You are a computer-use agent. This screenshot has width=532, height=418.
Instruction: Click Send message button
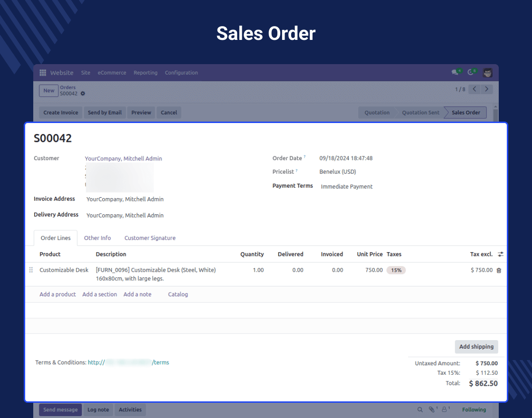60,409
